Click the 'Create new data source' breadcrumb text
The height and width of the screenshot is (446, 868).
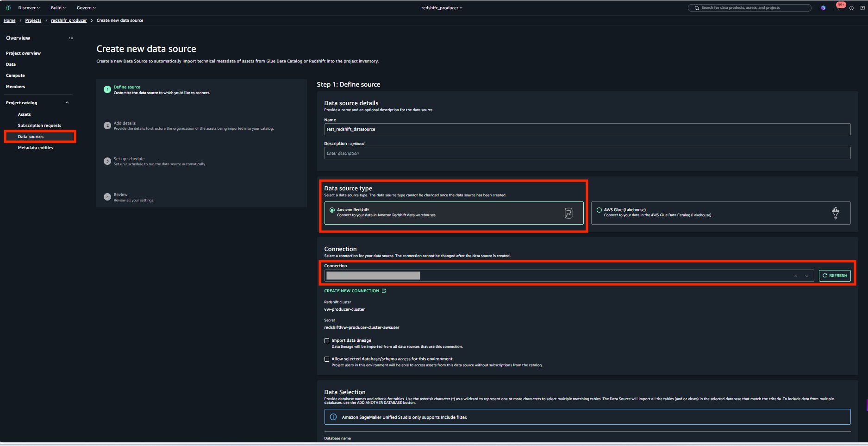120,20
